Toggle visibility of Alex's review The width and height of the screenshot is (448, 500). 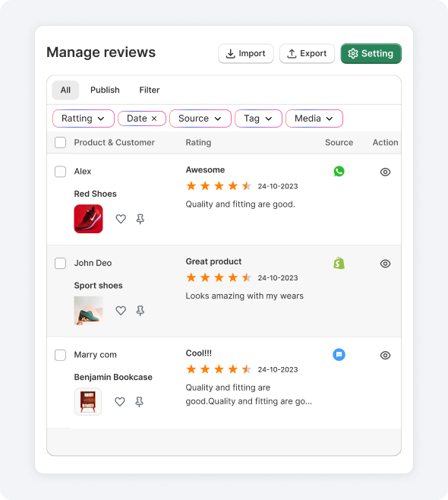pyautogui.click(x=385, y=172)
